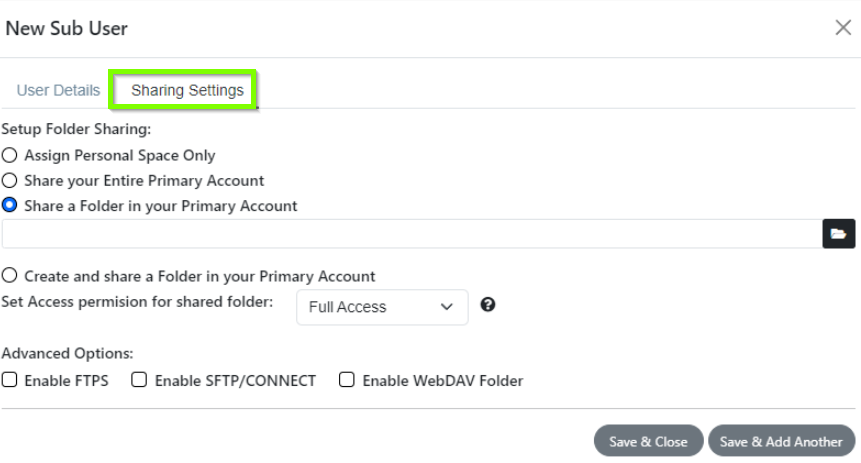Enable FTPS checkbox

pos(9,380)
